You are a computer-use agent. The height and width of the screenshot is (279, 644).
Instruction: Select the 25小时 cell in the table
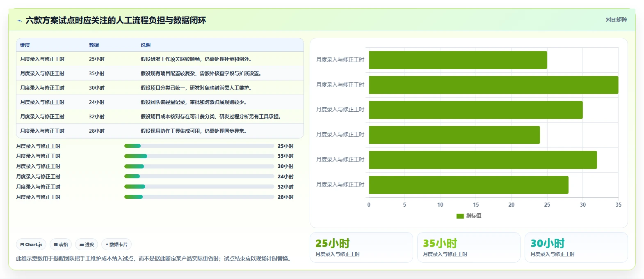[97, 59]
